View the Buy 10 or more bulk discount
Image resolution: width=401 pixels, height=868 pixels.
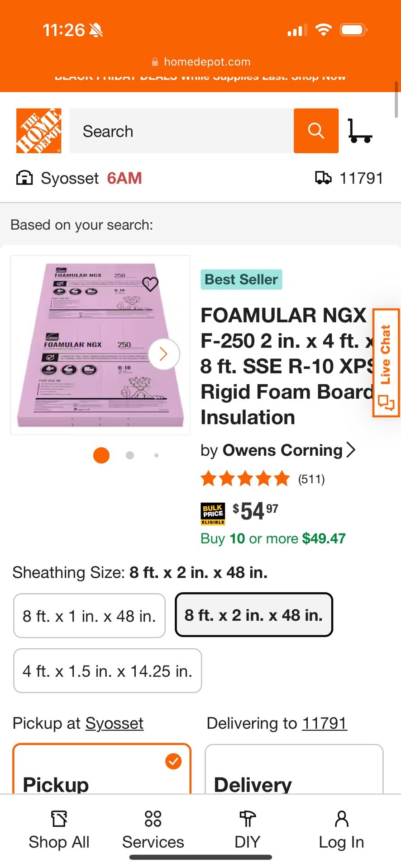pyautogui.click(x=272, y=538)
